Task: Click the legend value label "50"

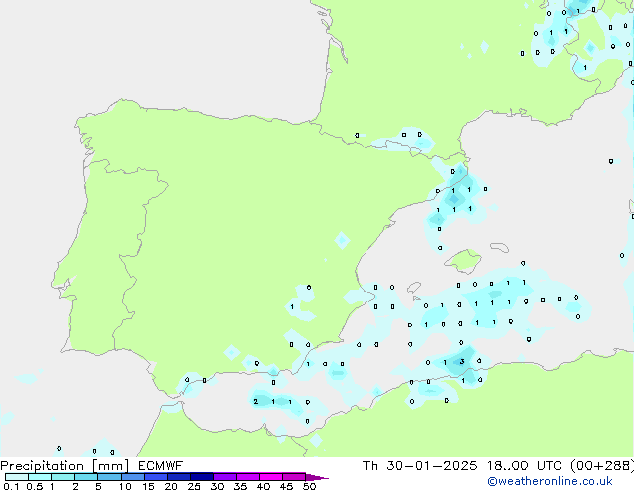Action: coord(309,487)
